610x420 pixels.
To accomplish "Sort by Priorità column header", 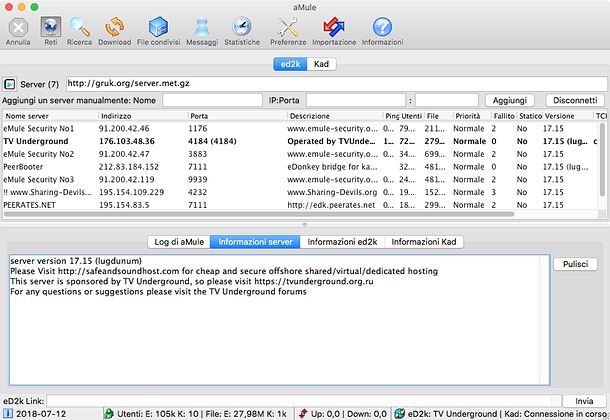I will click(x=472, y=116).
